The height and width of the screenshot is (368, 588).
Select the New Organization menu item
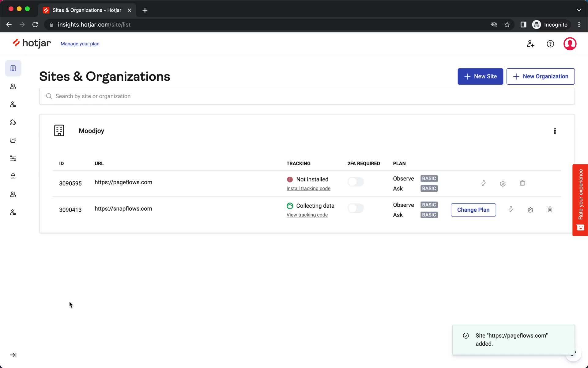coord(541,76)
